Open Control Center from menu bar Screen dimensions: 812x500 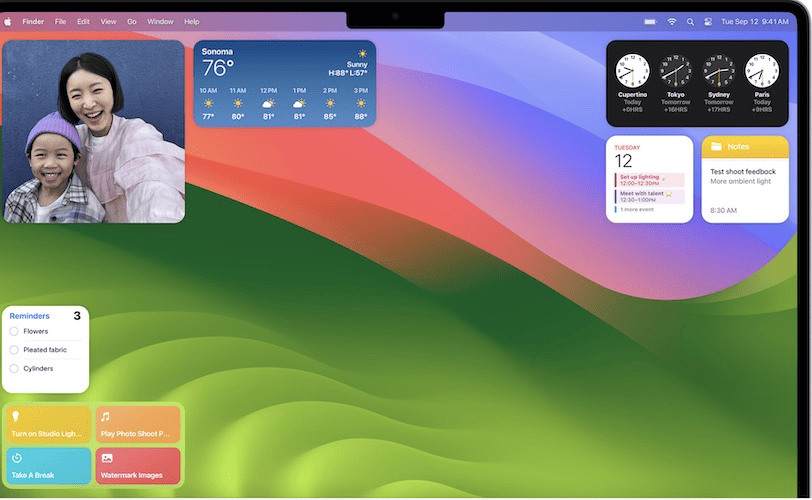tap(707, 21)
